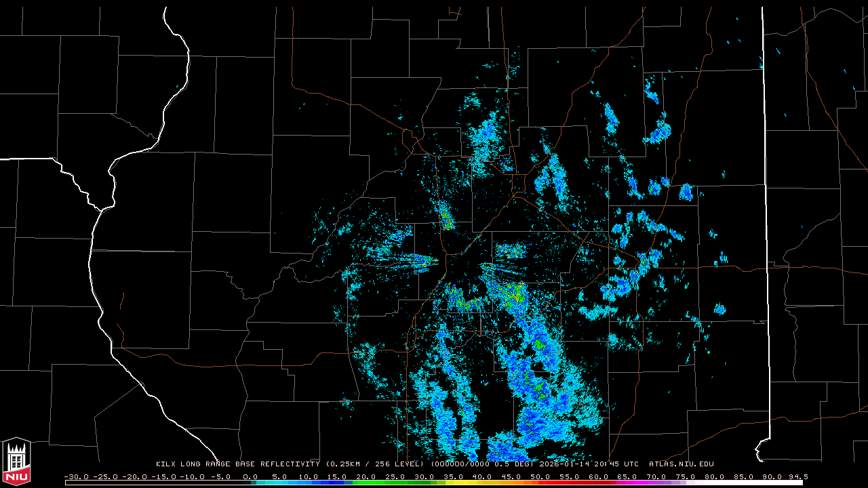Click the 0.0 value label on color scale

point(250,476)
